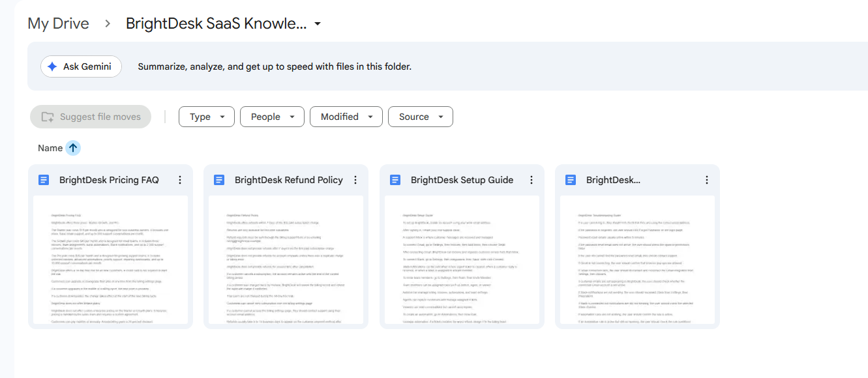
Task: Click the folder icon in Suggest file moves
Action: pos(48,117)
